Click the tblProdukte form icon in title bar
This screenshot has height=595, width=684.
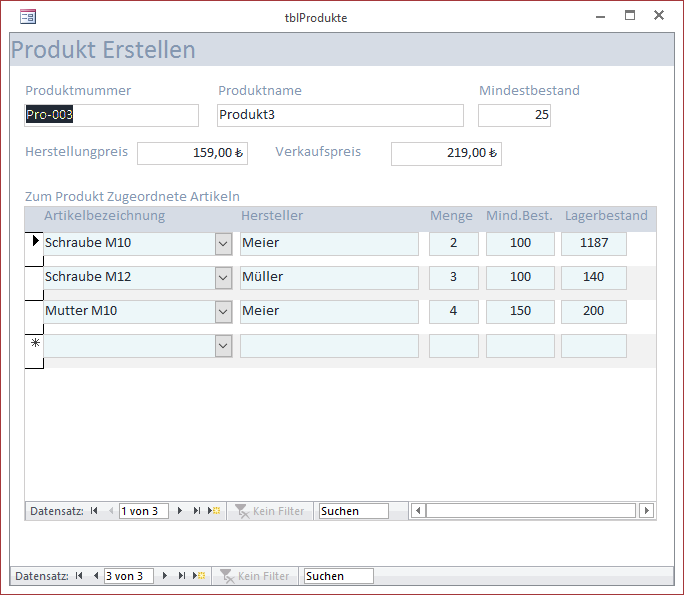(28, 17)
